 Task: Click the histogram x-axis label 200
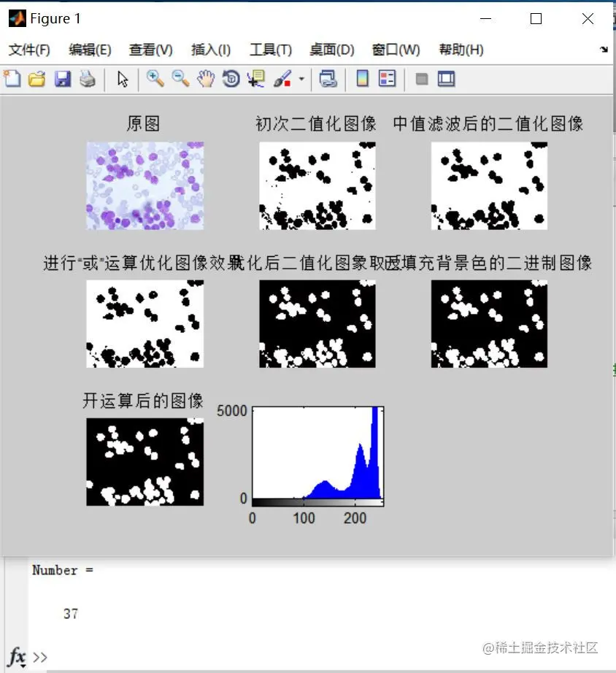355,518
